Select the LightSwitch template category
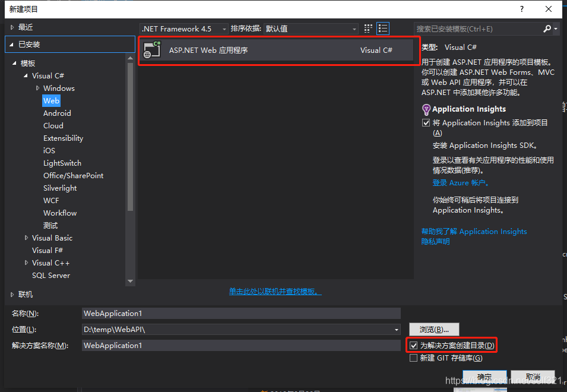The image size is (567, 392). pyautogui.click(x=62, y=163)
